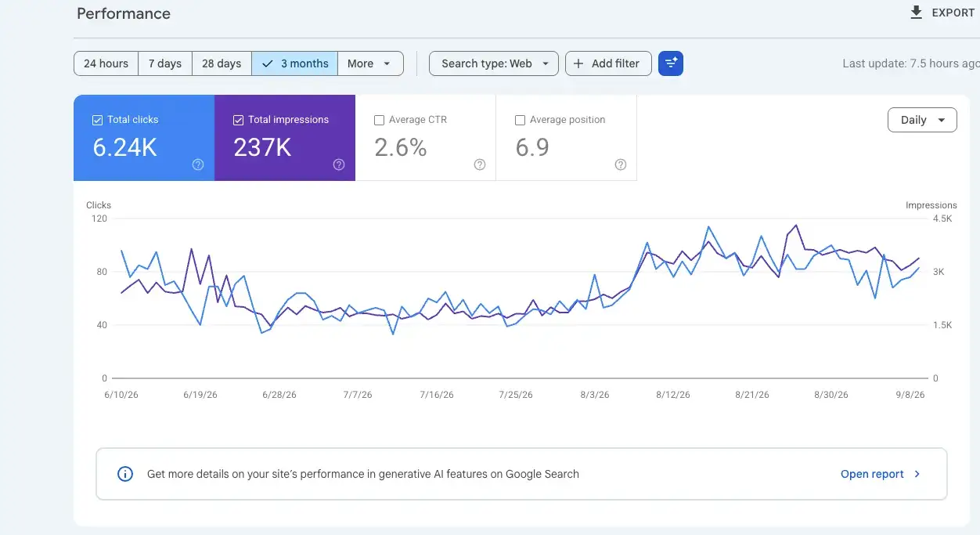This screenshot has width=980, height=535.
Task: Click the 4.5K impressions axis label
Action: click(x=942, y=219)
